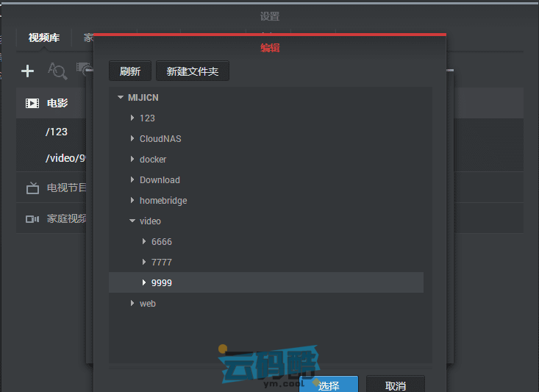The height and width of the screenshot is (392, 539).
Task: Click the /123 path under 电影
Action: (57, 132)
